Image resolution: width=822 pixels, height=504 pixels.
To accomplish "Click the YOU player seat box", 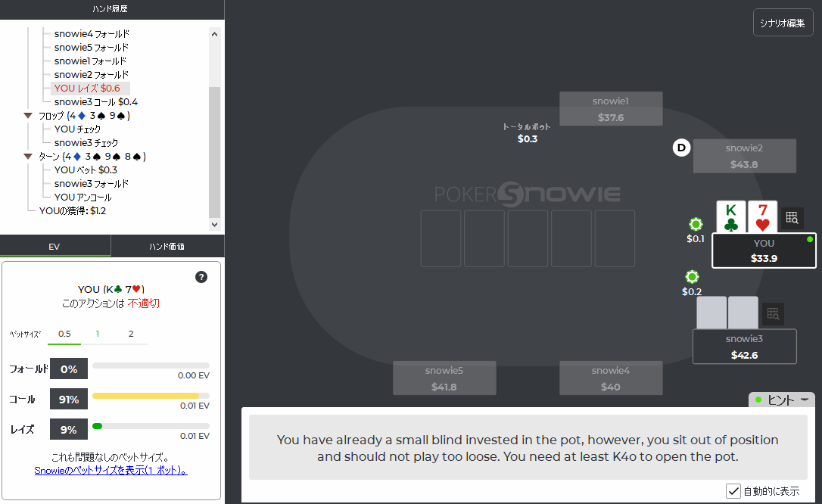I will [764, 250].
